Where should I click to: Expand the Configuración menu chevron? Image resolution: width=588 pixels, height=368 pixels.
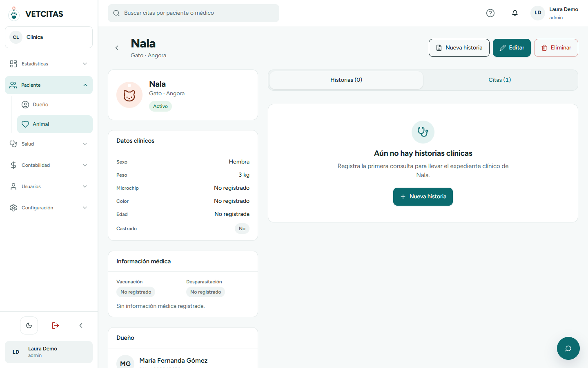pos(85,208)
